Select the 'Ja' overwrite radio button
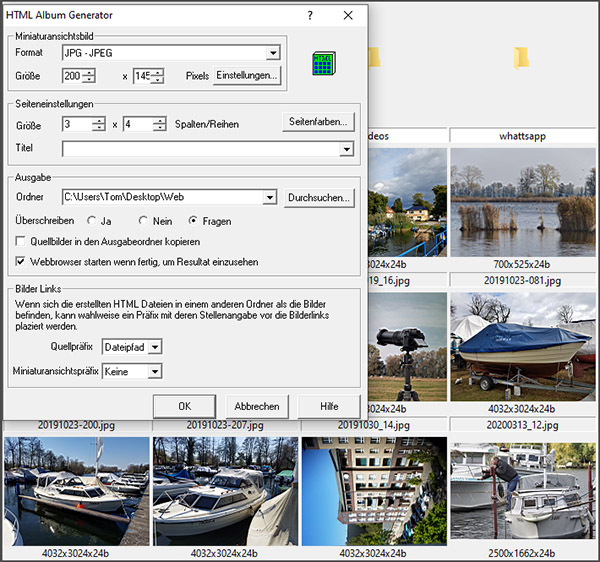600x562 pixels. point(94,220)
